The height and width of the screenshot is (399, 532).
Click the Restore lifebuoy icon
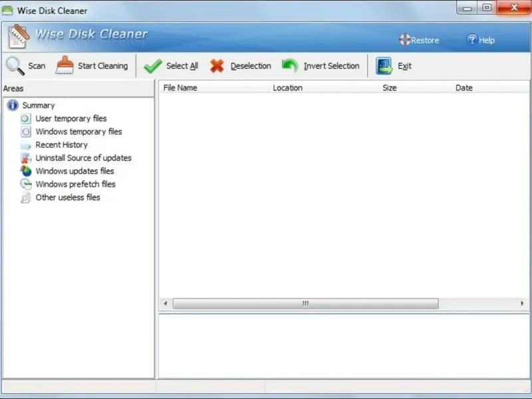pos(404,40)
